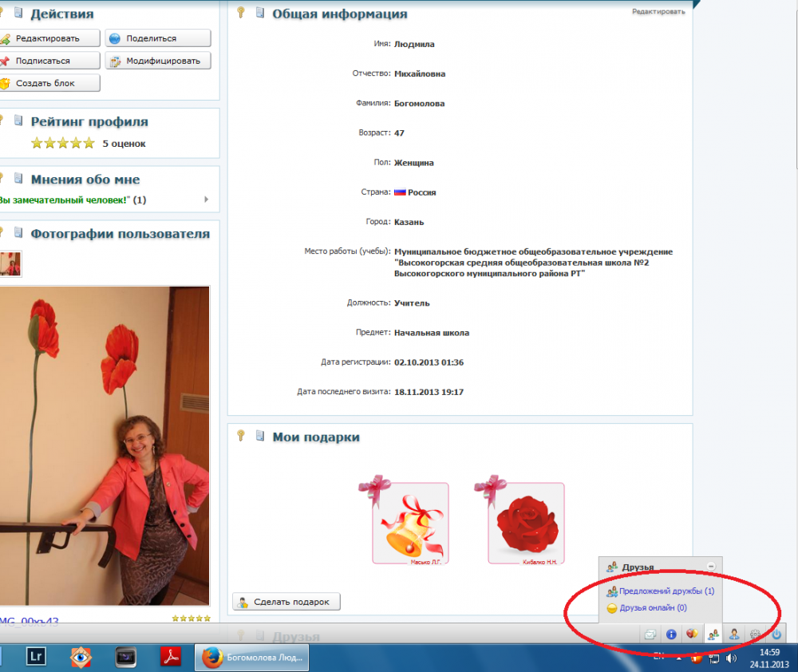Switch to Firefox Богомолова Люд... taskbar window
Image resolution: width=798 pixels, height=672 pixels.
click(252, 658)
